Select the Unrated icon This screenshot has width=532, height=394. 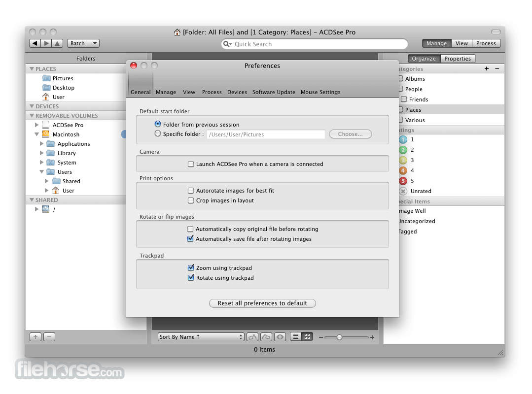[403, 192]
